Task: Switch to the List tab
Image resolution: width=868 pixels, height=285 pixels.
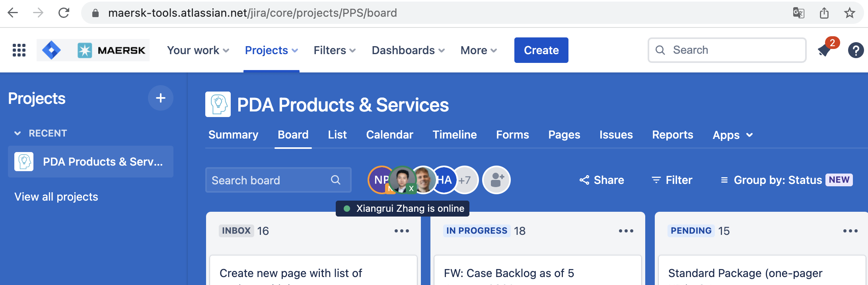Action: (337, 135)
